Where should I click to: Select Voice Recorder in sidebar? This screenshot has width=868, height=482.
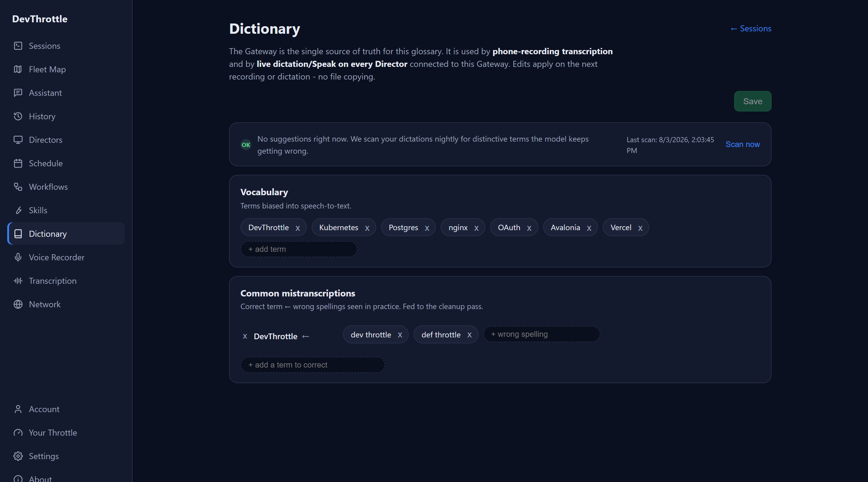pos(66,257)
